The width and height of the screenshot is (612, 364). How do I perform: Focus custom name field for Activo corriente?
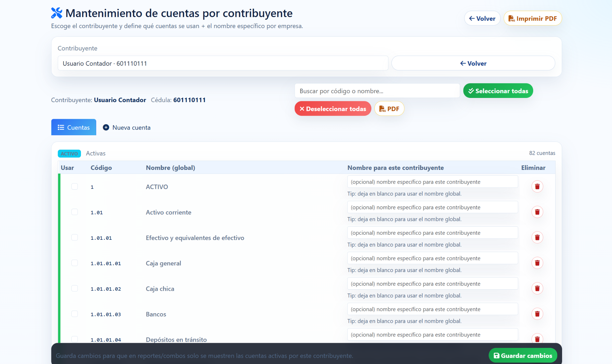tap(432, 207)
